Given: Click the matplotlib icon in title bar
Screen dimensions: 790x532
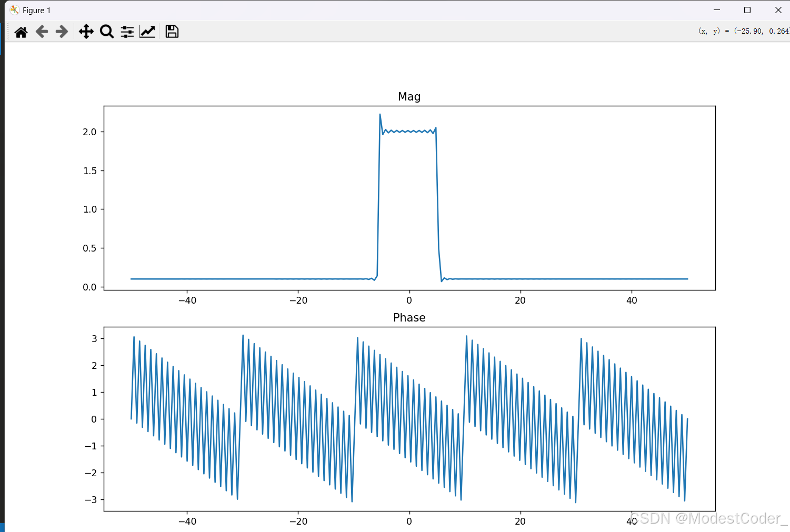Looking at the screenshot, I should click(x=14, y=10).
